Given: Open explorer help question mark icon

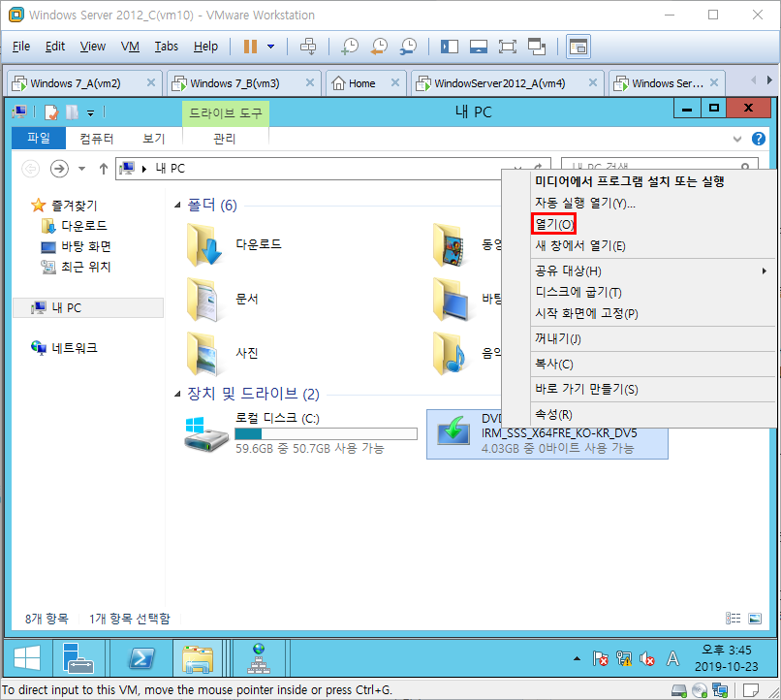Looking at the screenshot, I should click(x=759, y=139).
